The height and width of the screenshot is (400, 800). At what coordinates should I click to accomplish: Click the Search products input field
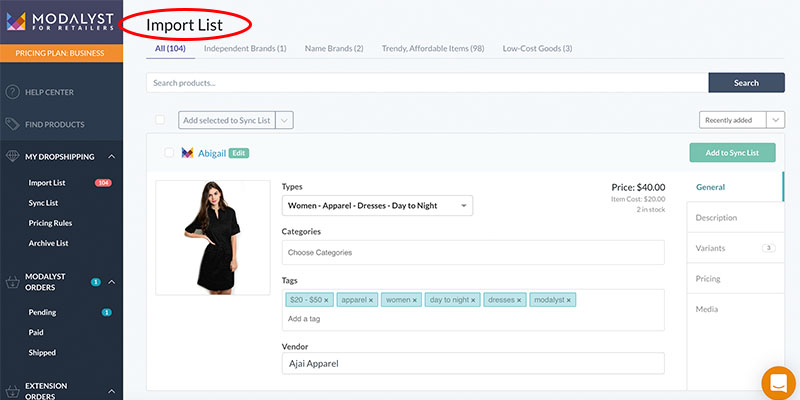coord(427,83)
